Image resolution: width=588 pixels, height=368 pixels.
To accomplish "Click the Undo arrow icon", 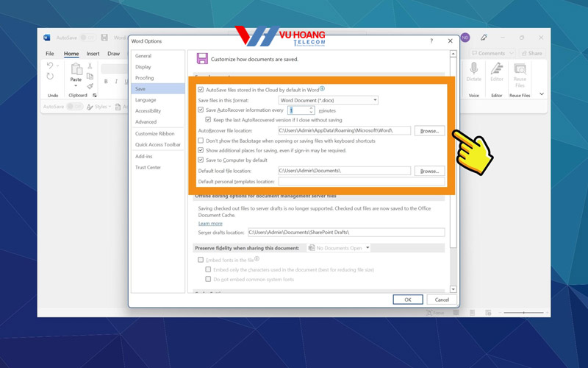I will 50,66.
